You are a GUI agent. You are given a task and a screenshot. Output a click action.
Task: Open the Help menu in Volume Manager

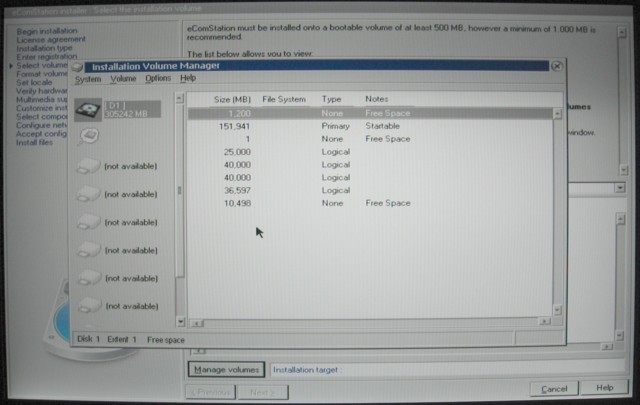pyautogui.click(x=188, y=78)
